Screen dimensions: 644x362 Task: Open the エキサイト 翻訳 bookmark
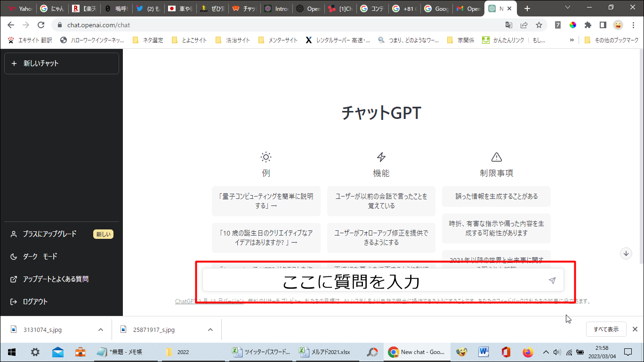[x=30, y=40]
